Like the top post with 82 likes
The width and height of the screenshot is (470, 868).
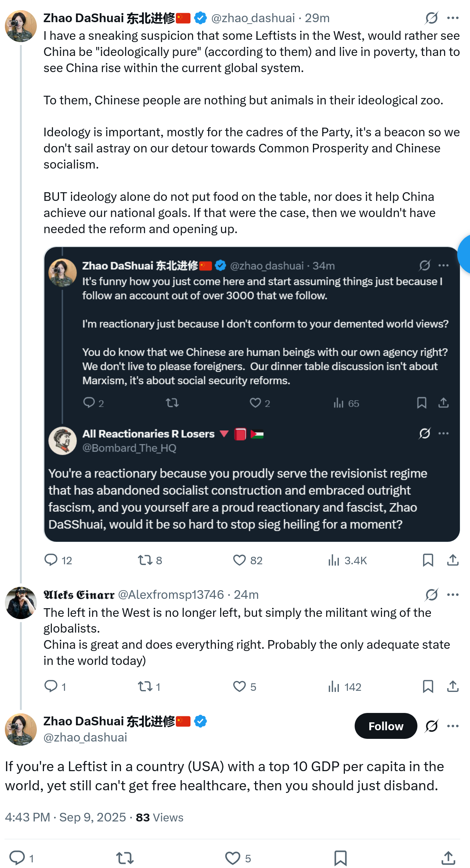[239, 560]
